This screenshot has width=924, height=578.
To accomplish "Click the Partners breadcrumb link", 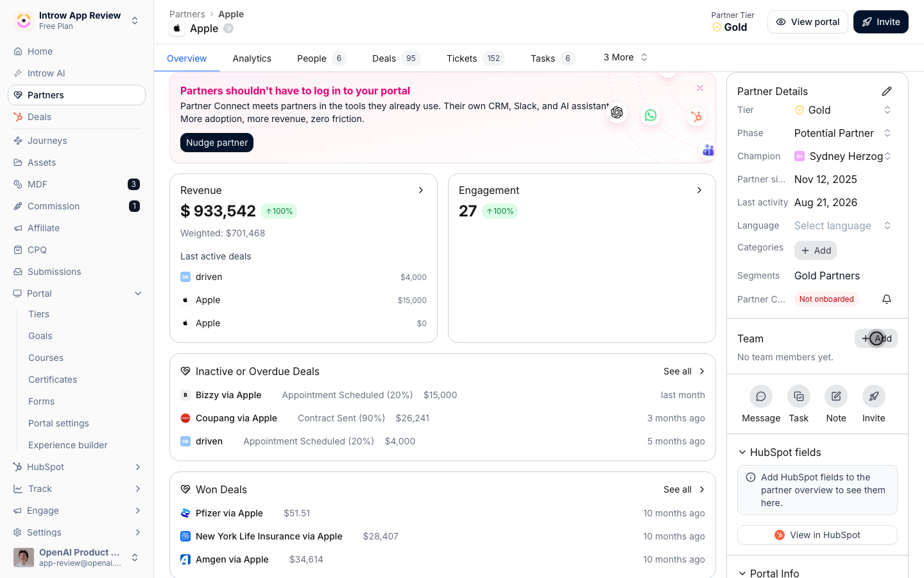I will 187,14.
